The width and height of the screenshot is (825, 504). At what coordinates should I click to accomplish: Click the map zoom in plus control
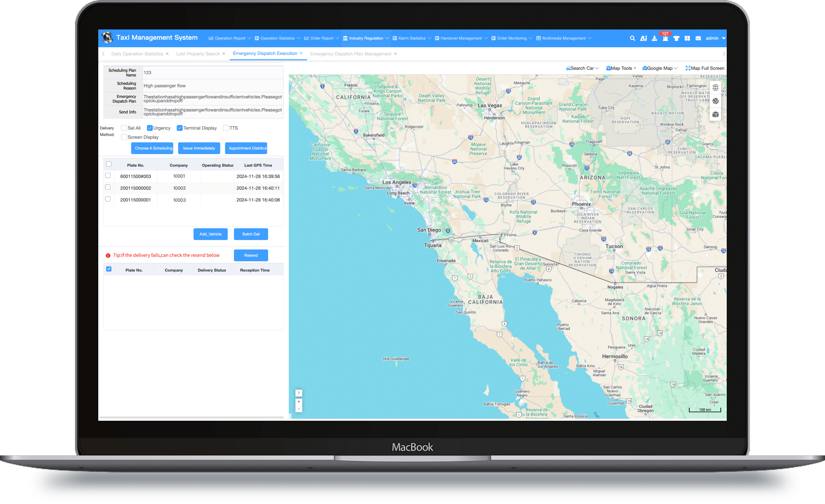pyautogui.click(x=299, y=402)
